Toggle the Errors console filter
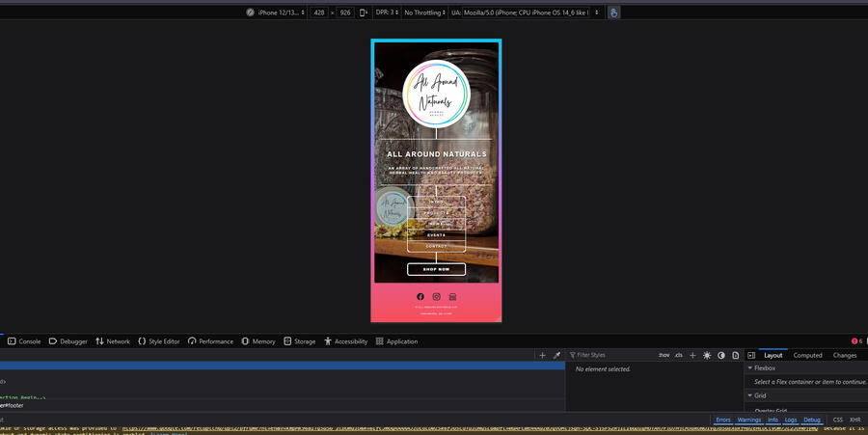Image resolution: width=868 pixels, height=435 pixels. (x=722, y=420)
